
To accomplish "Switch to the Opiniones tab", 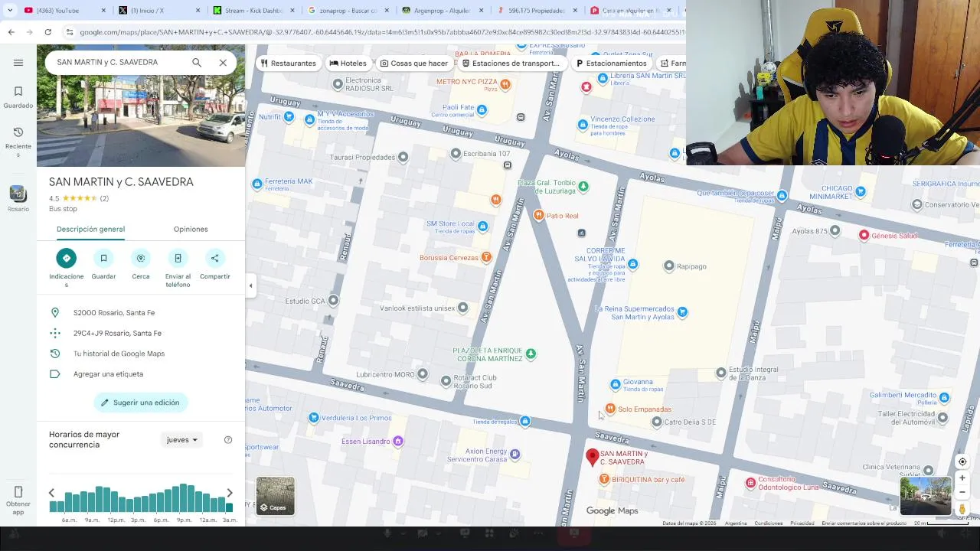I will pyautogui.click(x=191, y=229).
